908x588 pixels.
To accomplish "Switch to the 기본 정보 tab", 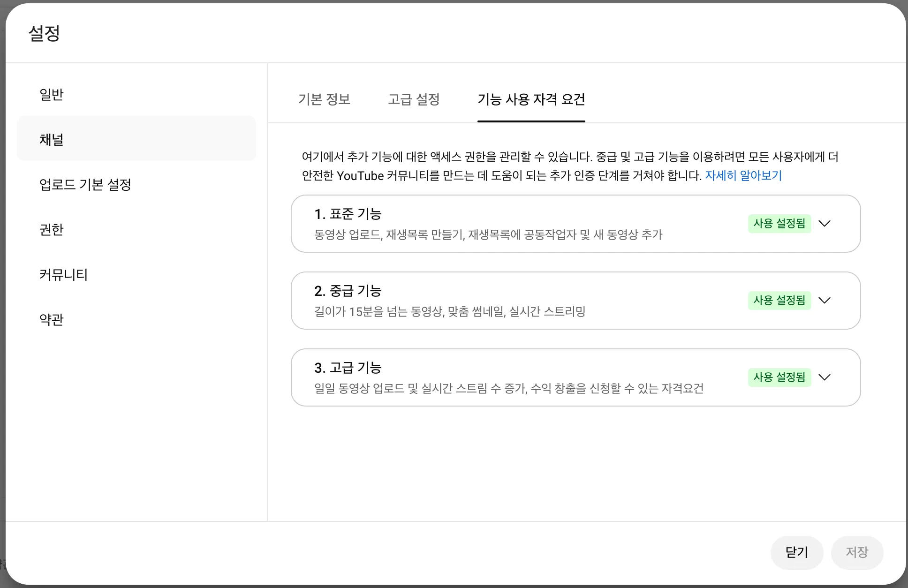I will tap(324, 99).
